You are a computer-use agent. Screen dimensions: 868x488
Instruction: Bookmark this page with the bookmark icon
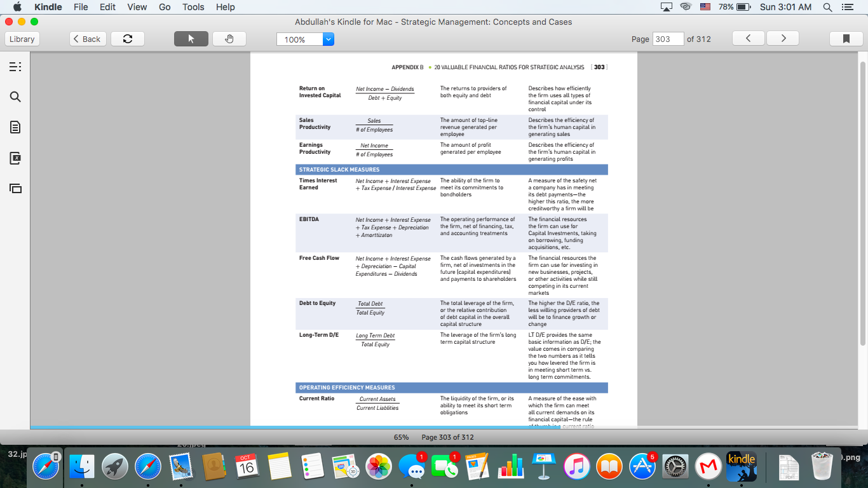click(x=846, y=39)
